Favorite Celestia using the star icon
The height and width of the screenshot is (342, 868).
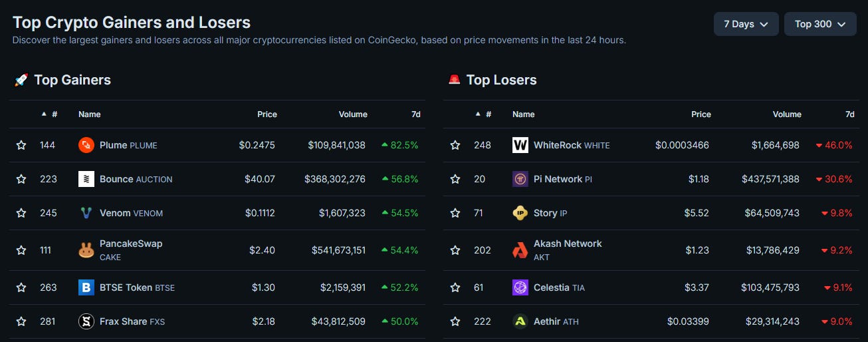455,287
